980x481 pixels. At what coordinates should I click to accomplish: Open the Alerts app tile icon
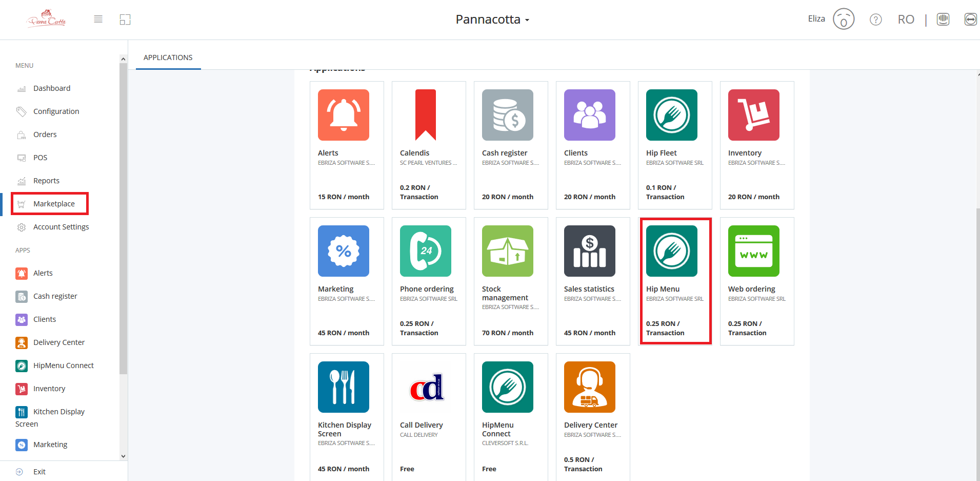tap(344, 115)
